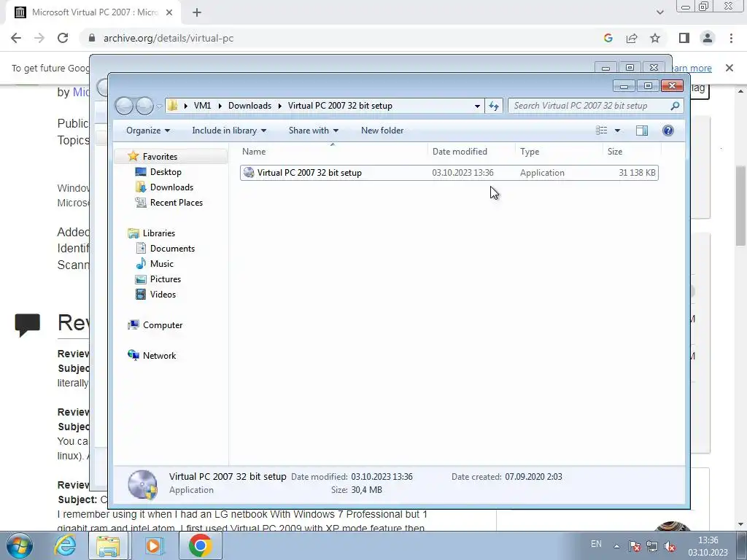
Task: Click the change view icon
Action: coord(602,131)
